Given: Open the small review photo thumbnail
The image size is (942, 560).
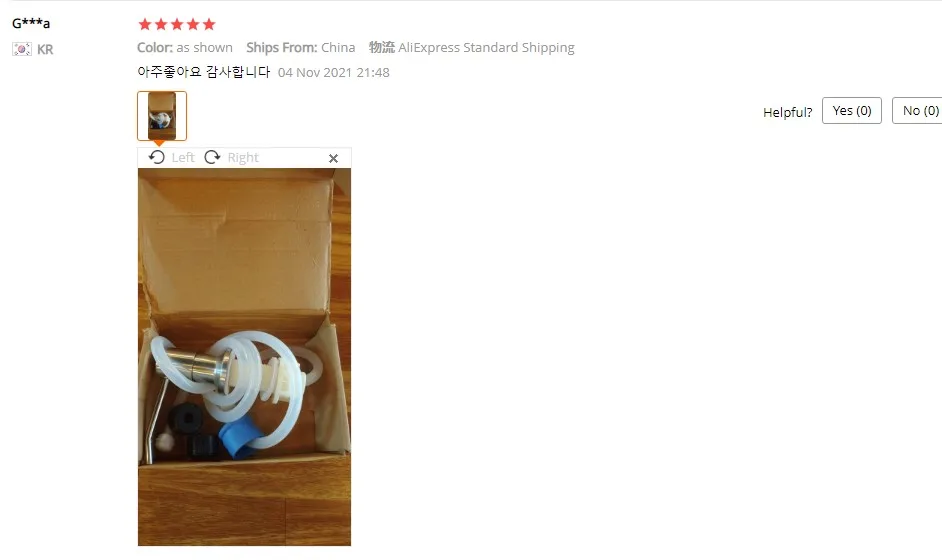Looking at the screenshot, I should click(162, 116).
